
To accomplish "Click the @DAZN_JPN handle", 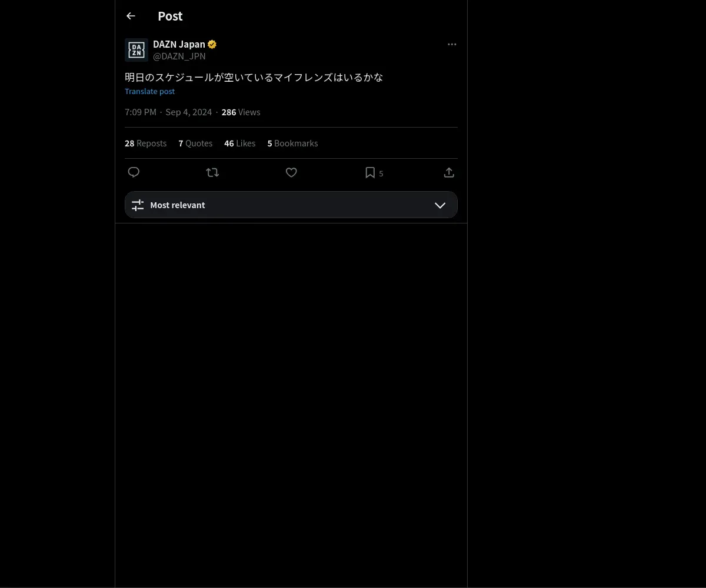I will tap(179, 56).
